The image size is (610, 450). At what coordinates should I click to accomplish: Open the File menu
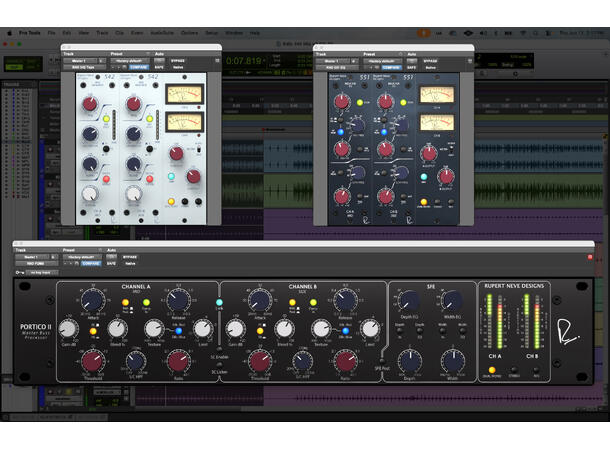coord(51,33)
